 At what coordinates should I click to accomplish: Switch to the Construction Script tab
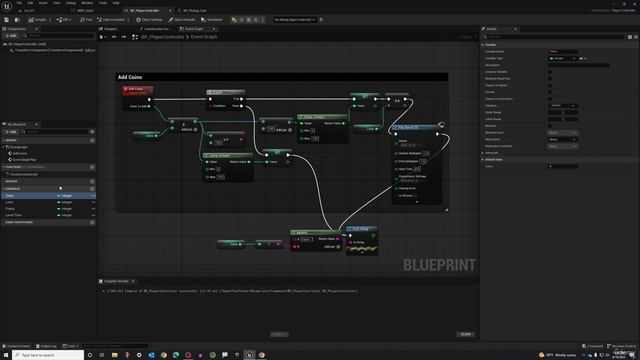pos(156,29)
